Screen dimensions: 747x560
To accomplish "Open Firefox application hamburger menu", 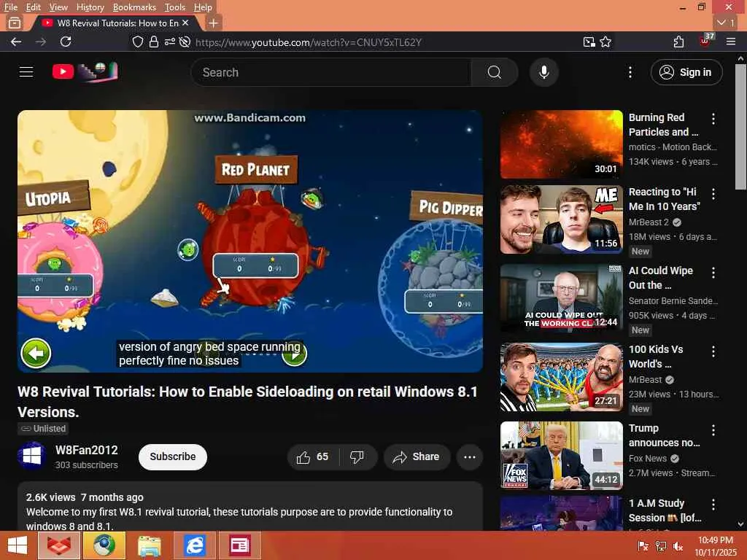I will tap(731, 42).
